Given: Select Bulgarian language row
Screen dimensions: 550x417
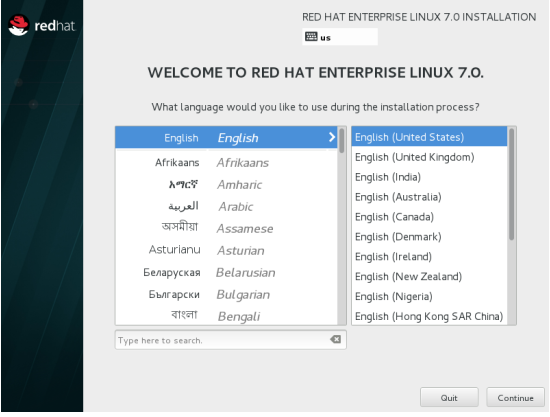Looking at the screenshot, I should [x=226, y=295].
